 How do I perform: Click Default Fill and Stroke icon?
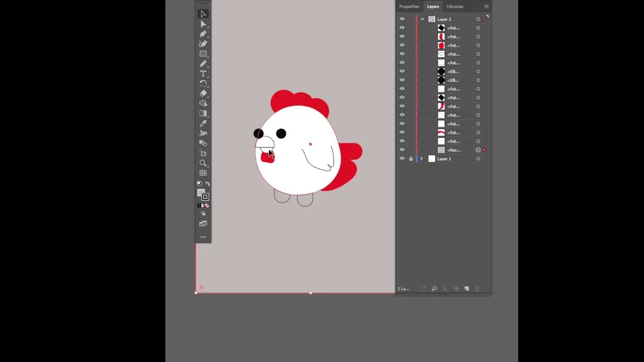pos(199,184)
